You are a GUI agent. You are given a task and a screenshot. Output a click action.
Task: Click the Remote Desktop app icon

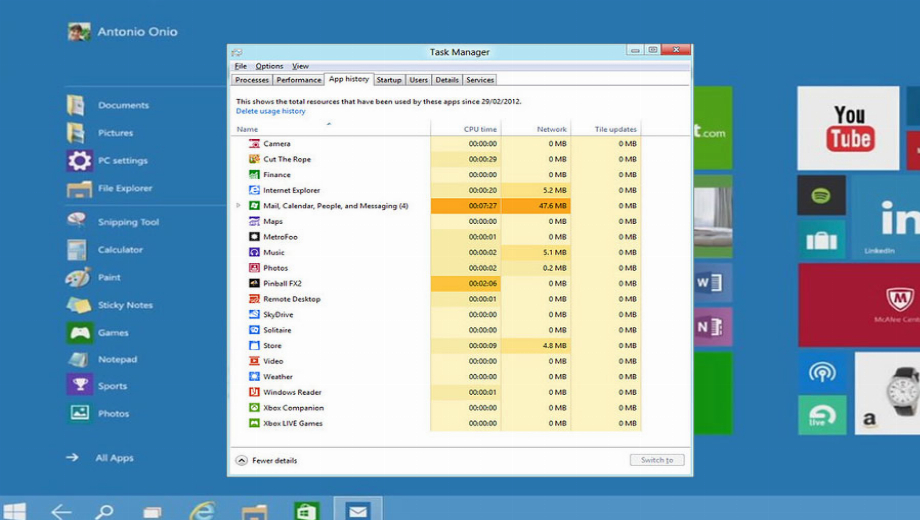point(254,299)
